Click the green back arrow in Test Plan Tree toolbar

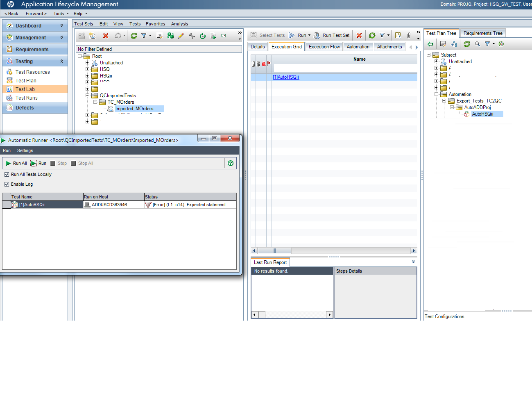pos(430,44)
